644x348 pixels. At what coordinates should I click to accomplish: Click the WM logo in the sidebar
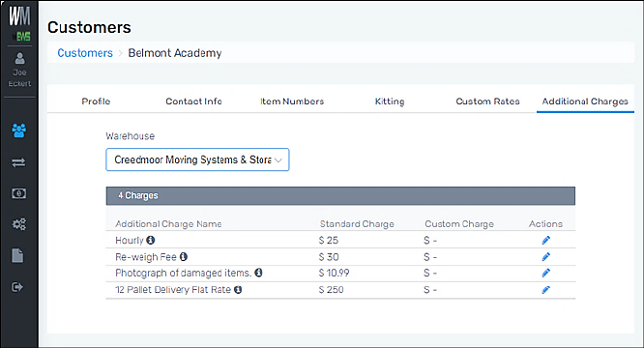[x=19, y=16]
